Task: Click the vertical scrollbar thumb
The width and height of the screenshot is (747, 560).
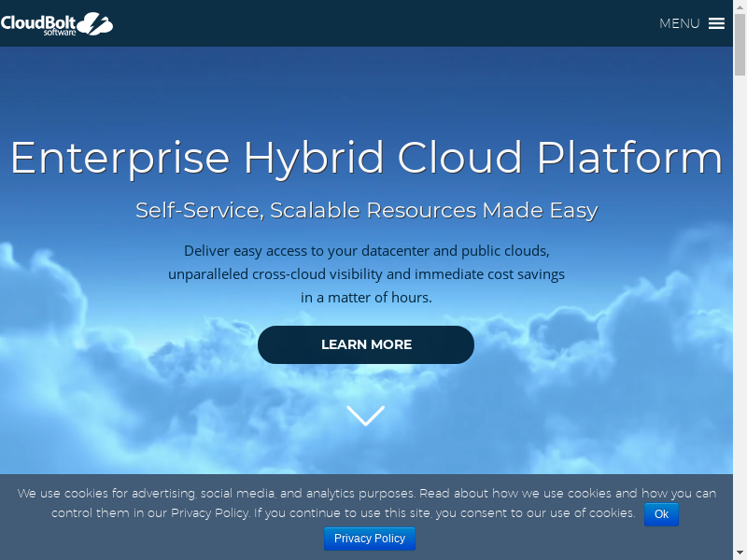Action: click(740, 45)
